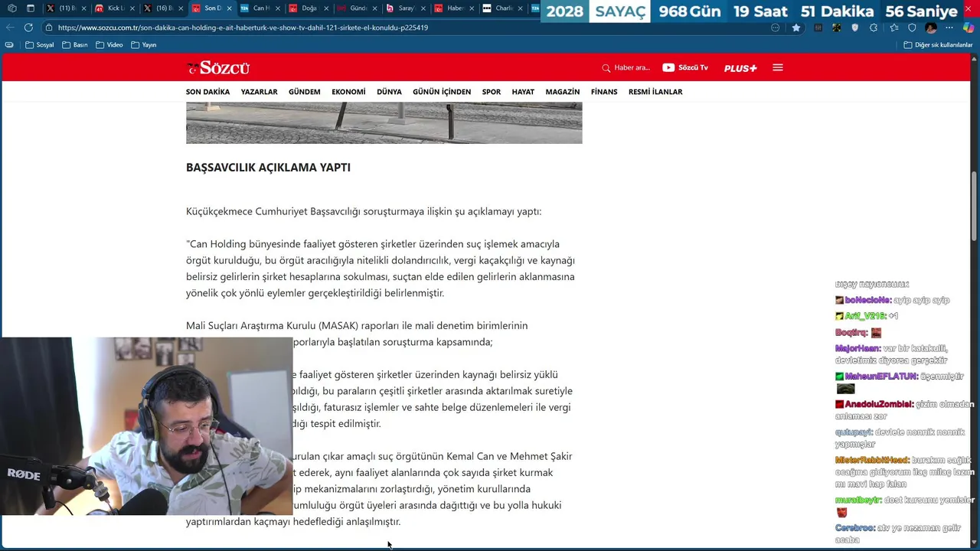Open the browser settings ellipsis menu
Image resolution: width=980 pixels, height=551 pixels.
pos(949,28)
